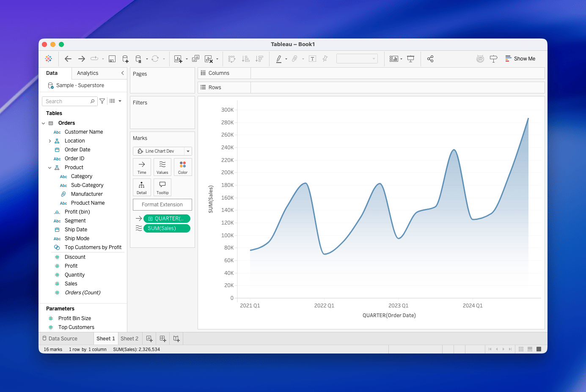This screenshot has width=586, height=392.
Task: Click the Search fields input box
Action: click(x=70, y=101)
